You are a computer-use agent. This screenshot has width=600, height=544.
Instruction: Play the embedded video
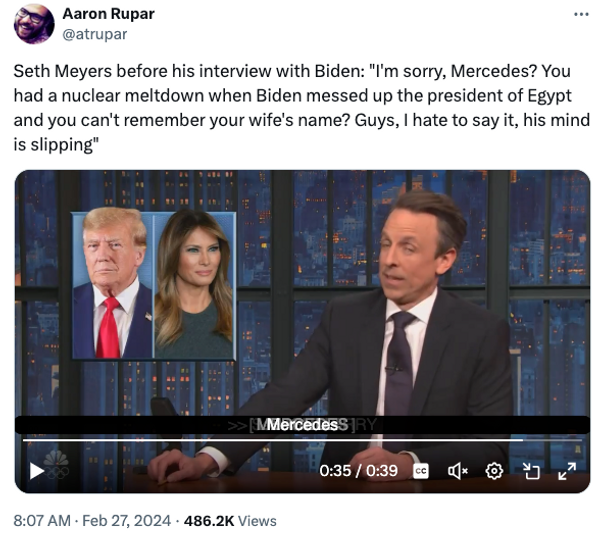[37, 471]
